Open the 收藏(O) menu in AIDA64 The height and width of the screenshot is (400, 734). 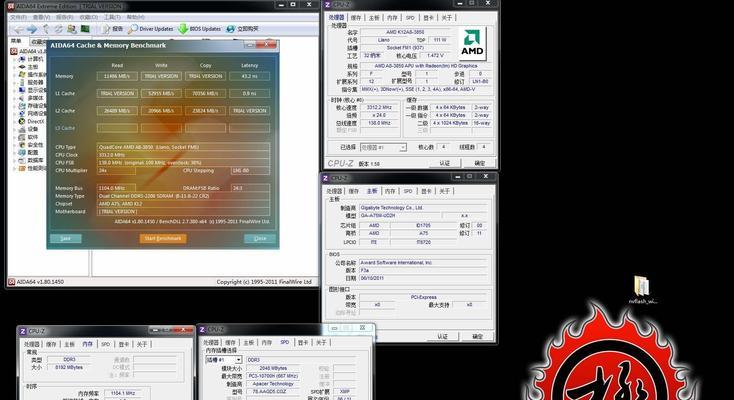pyautogui.click(x=88, y=17)
